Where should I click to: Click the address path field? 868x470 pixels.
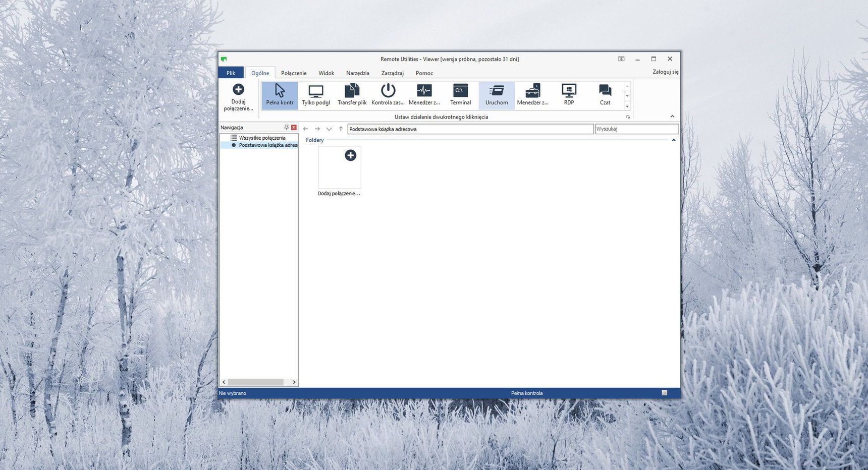470,129
